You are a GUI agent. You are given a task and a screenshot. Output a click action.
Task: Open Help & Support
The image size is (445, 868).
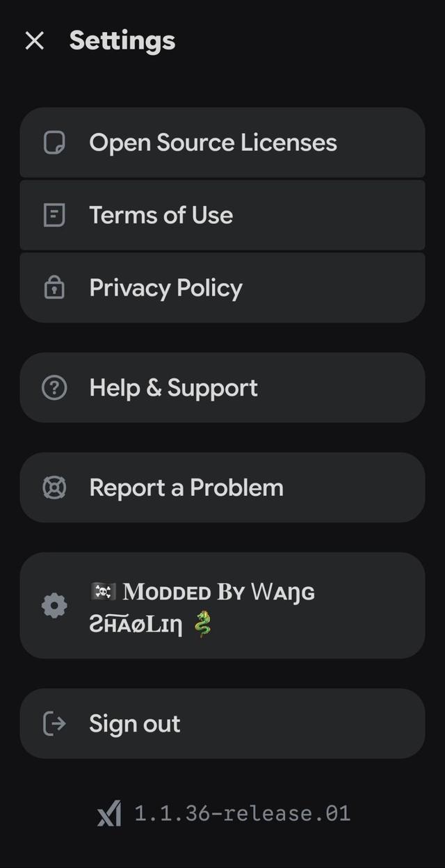tap(173, 387)
